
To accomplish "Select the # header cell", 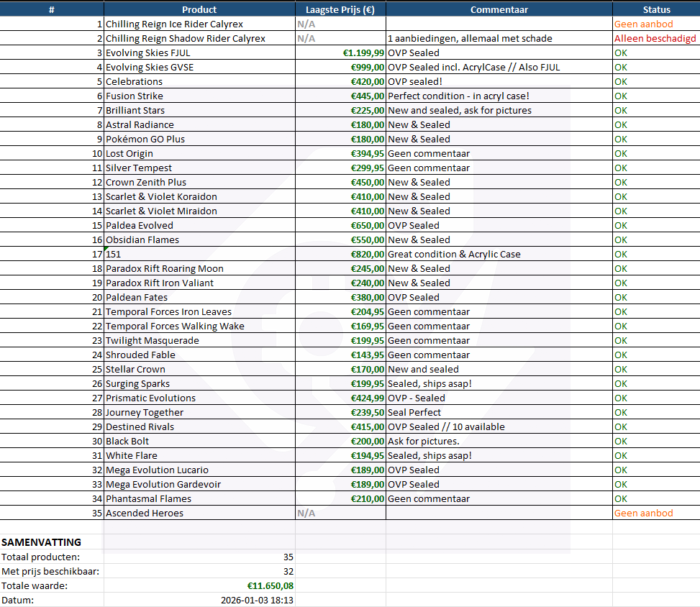I will (x=52, y=9).
